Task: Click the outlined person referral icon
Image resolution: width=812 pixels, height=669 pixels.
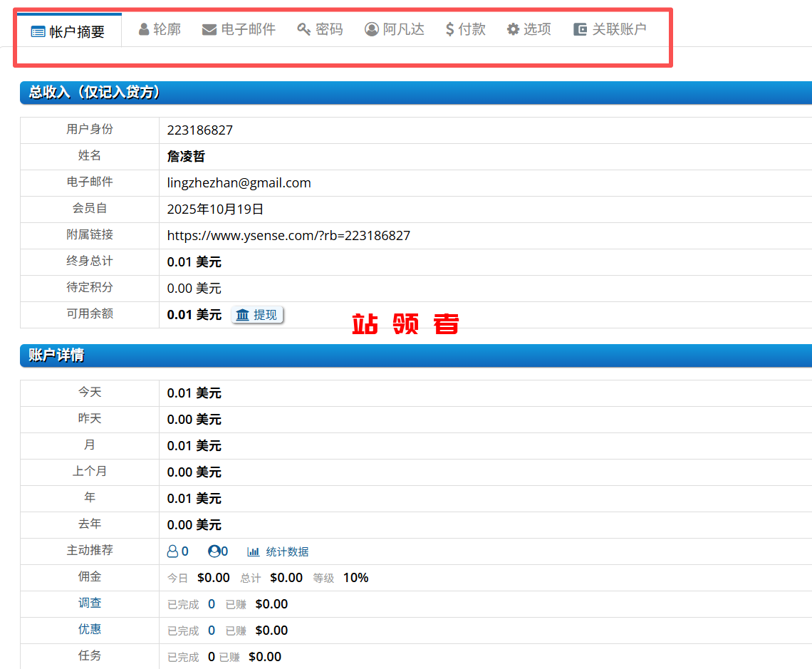Action: pos(172,551)
